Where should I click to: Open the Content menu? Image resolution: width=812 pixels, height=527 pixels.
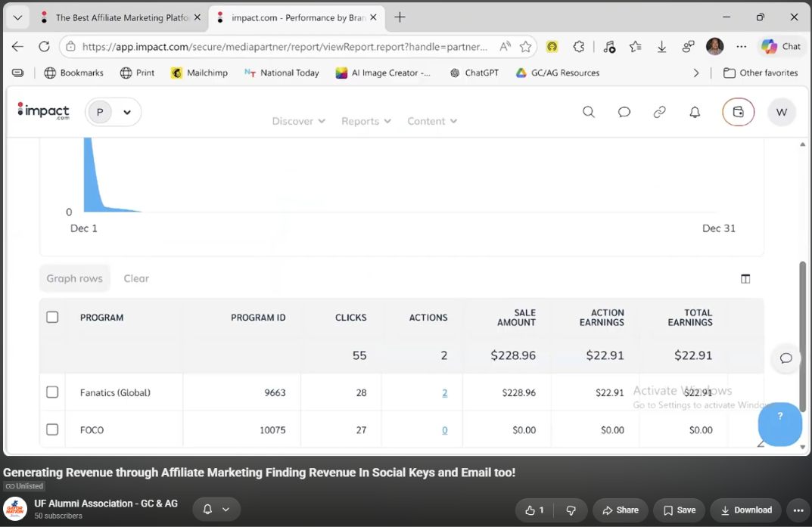[432, 121]
